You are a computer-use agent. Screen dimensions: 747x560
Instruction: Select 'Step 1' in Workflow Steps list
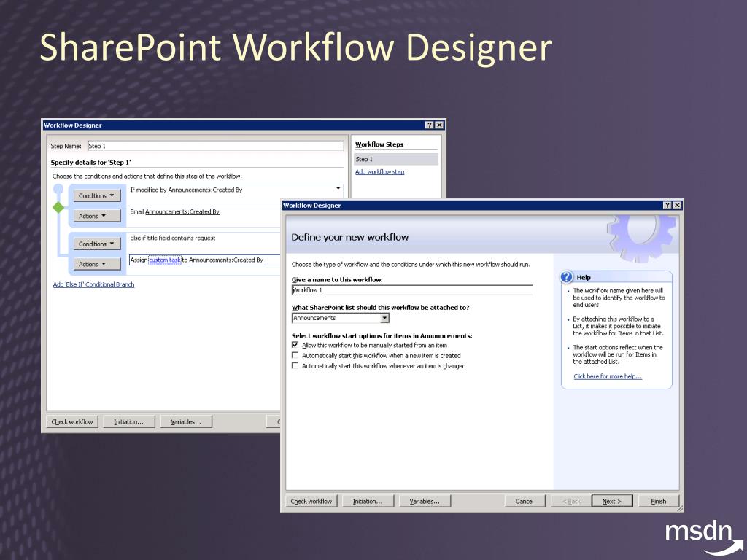pos(396,159)
